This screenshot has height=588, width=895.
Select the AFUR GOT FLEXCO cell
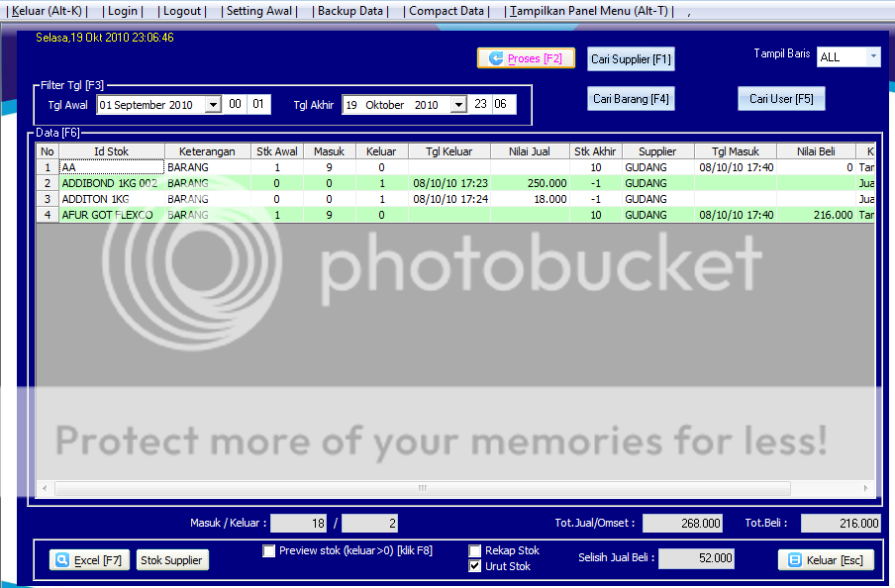tap(112, 215)
